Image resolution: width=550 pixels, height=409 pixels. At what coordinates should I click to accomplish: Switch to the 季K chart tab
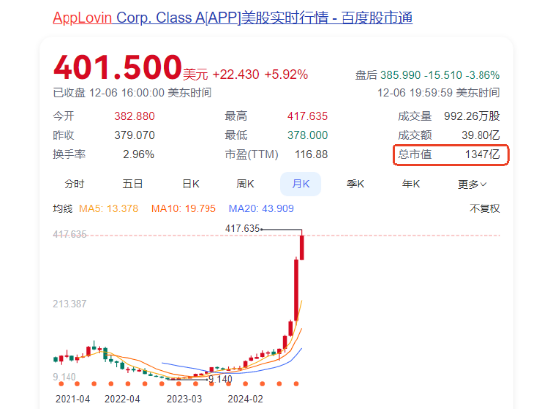point(355,184)
